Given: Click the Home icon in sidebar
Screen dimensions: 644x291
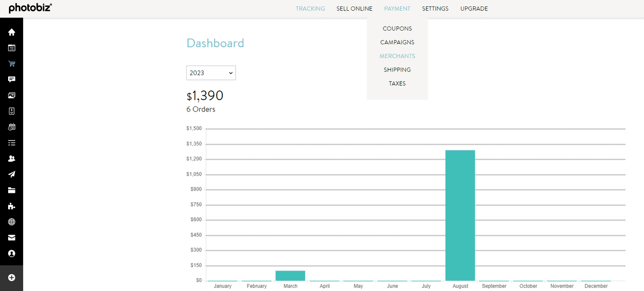Looking at the screenshot, I should pyautogui.click(x=12, y=32).
